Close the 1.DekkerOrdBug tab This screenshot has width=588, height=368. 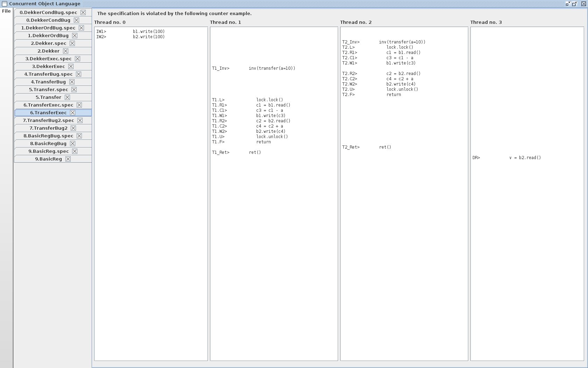click(x=75, y=35)
